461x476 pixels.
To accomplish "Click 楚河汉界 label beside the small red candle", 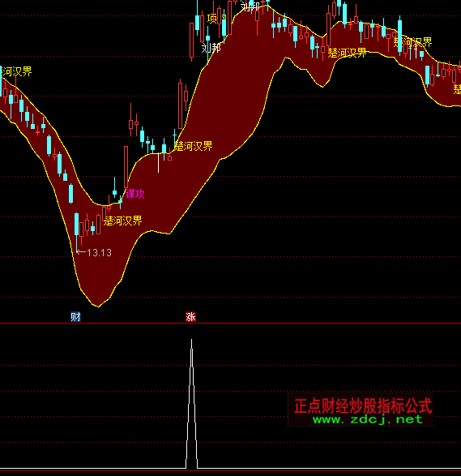I will pyautogui.click(x=193, y=146).
